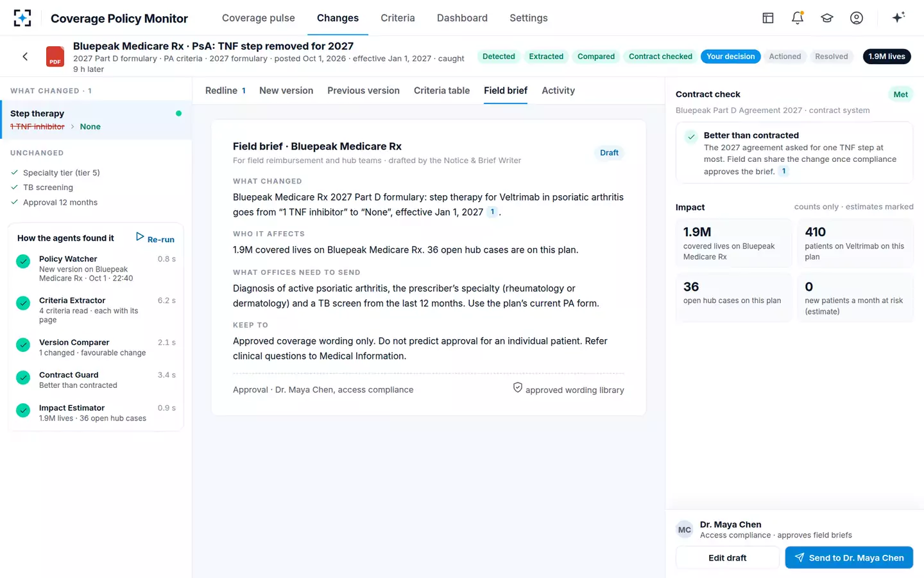Click Send to Dr. Maya Chen button
Image resolution: width=924 pixels, height=578 pixels.
[849, 557]
